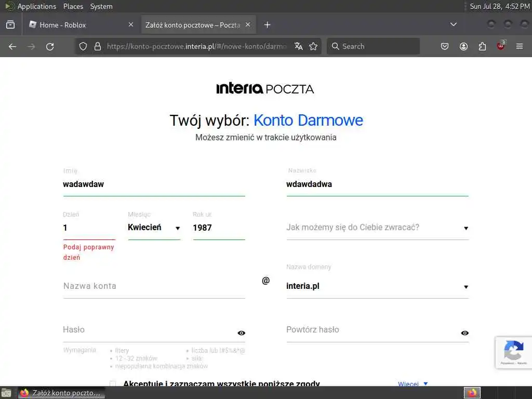This screenshot has width=532, height=399.
Task: Open the Miesiąc dropdown showing Kwiecień
Action: pyautogui.click(x=154, y=228)
